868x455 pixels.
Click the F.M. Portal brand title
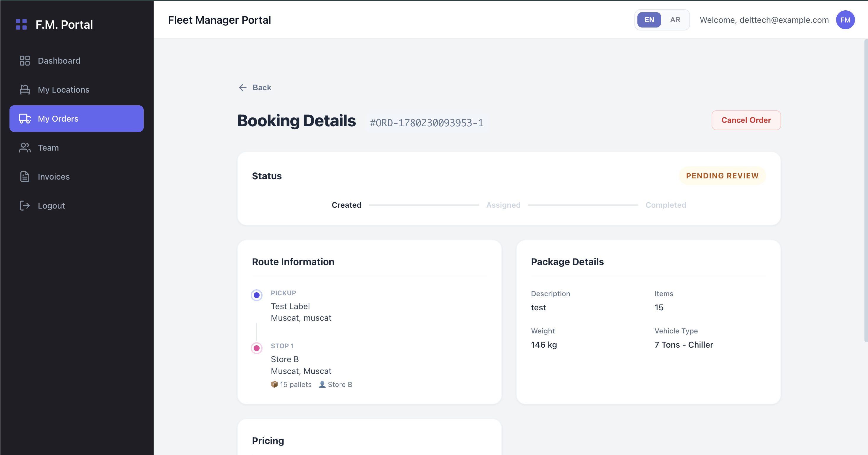pyautogui.click(x=64, y=25)
